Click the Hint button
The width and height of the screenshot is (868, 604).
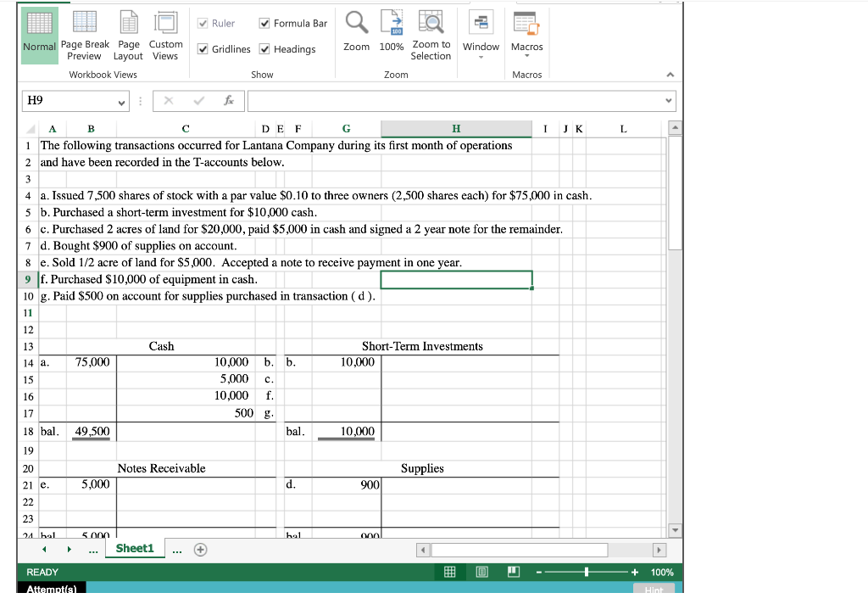click(653, 590)
